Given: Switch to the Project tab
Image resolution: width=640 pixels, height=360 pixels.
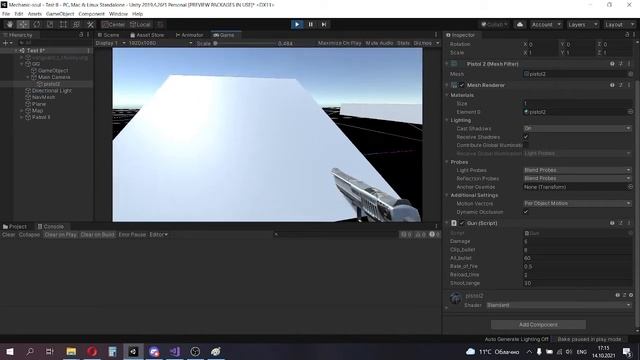Looking at the screenshot, I should (15, 227).
